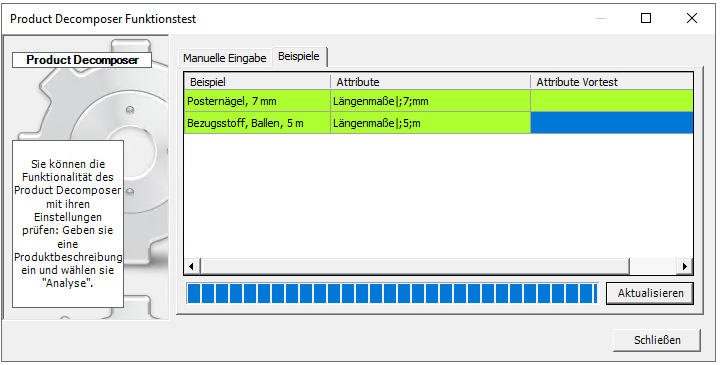Sort by the Beispiel column header

pos(257,82)
